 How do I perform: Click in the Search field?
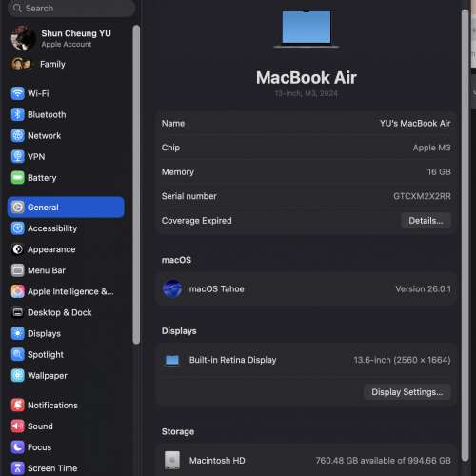(x=71, y=8)
